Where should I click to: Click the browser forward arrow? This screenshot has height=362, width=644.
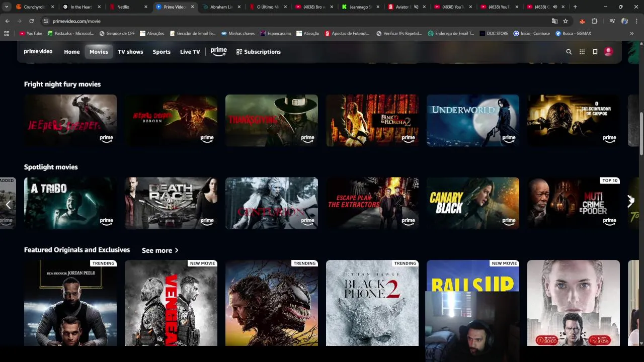(19, 21)
